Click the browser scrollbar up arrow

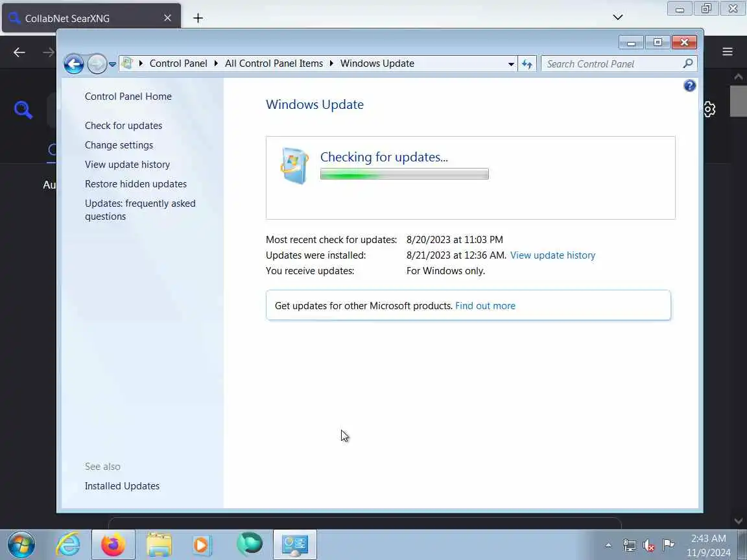pyautogui.click(x=738, y=76)
